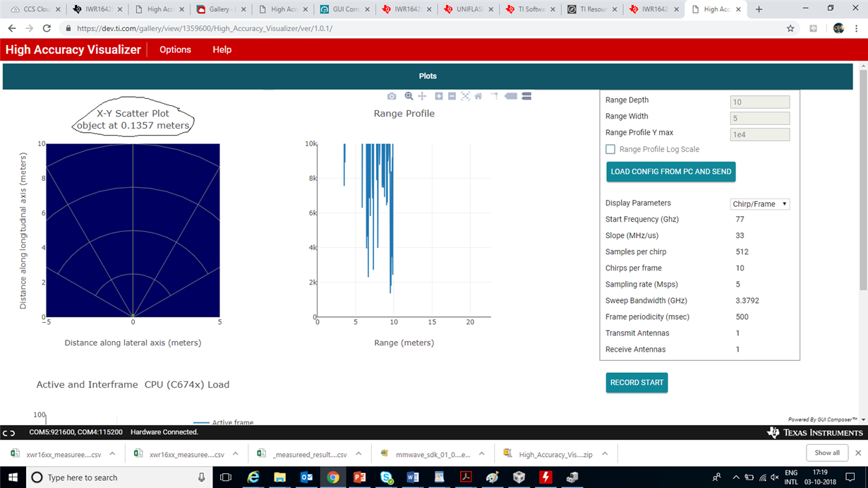Switch to UNIFLASH browser tab
The width and height of the screenshot is (868, 488).
click(469, 9)
